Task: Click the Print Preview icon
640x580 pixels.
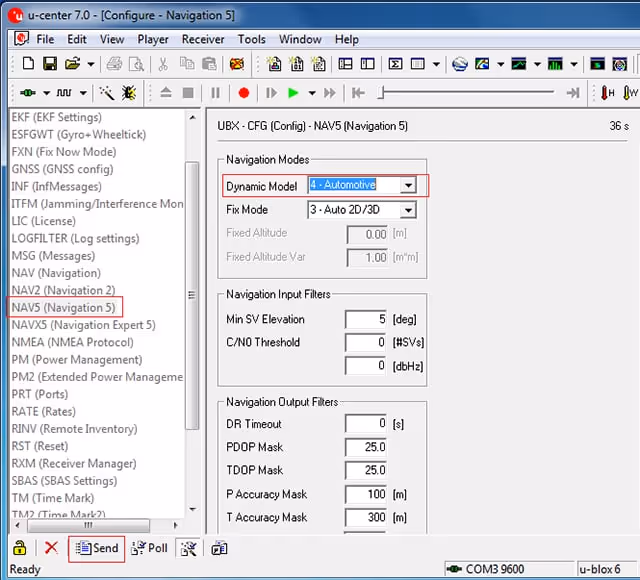Action: [x=136, y=64]
